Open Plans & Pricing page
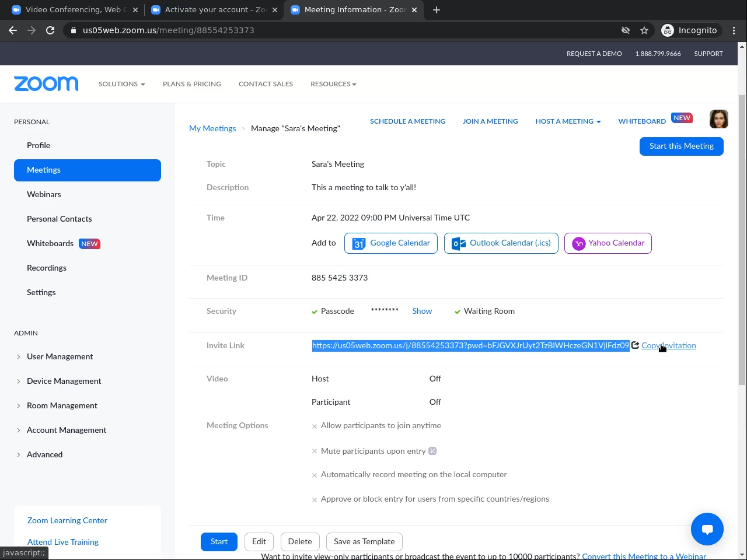Viewport: 747px width, 560px height. pyautogui.click(x=192, y=84)
